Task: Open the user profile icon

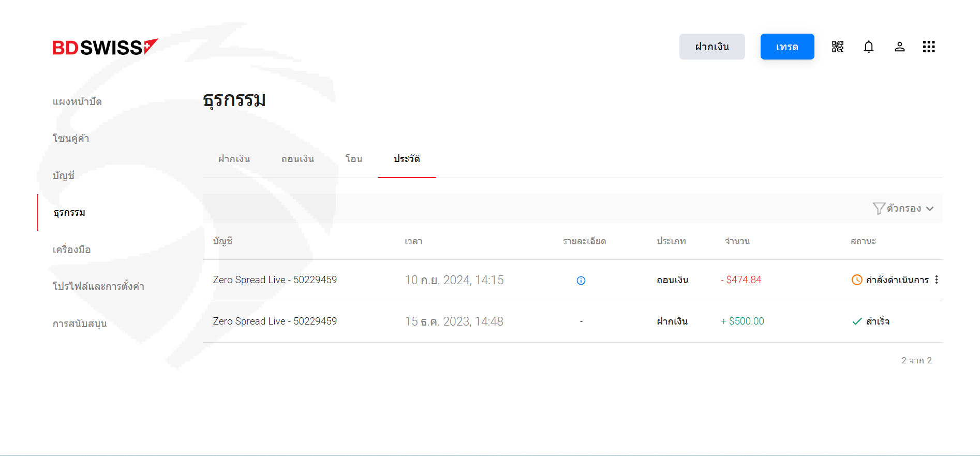Action: pyautogui.click(x=900, y=47)
